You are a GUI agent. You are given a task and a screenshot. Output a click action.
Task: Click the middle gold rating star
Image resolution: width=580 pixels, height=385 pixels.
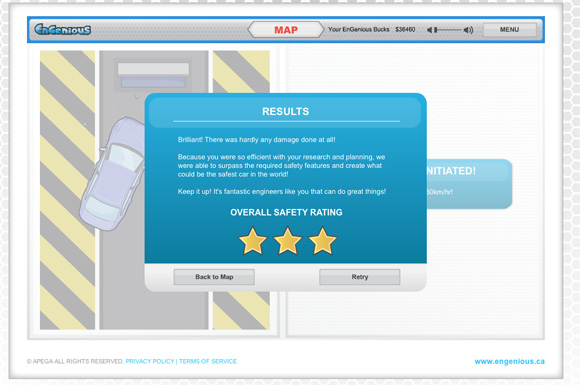pos(287,241)
